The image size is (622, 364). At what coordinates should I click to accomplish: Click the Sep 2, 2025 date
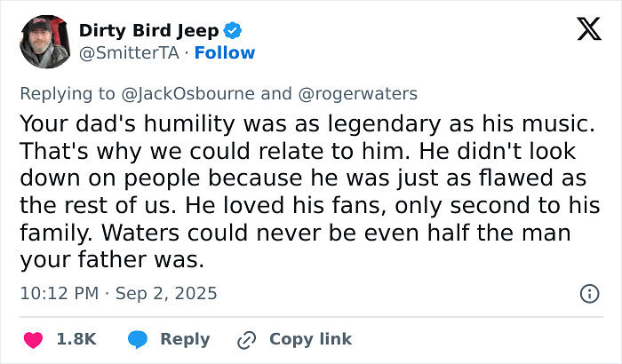[x=166, y=294]
